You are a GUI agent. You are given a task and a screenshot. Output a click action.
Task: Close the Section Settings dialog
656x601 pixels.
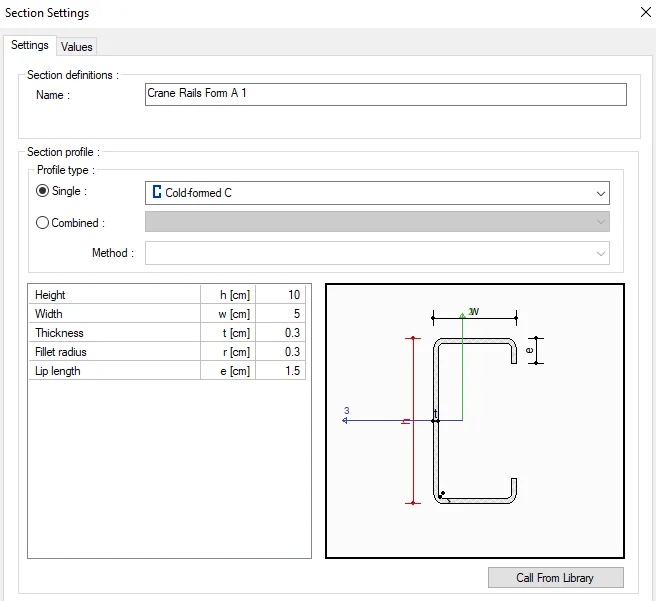(x=646, y=12)
